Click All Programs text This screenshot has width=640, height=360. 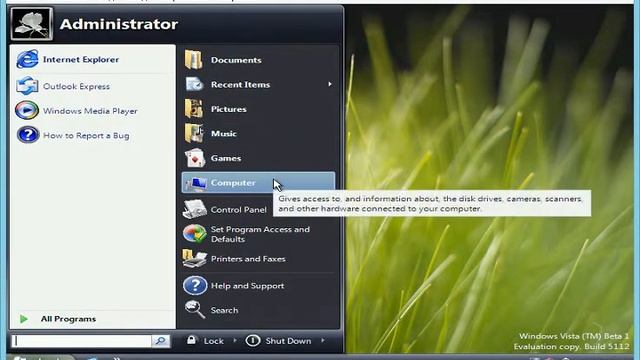pos(68,319)
